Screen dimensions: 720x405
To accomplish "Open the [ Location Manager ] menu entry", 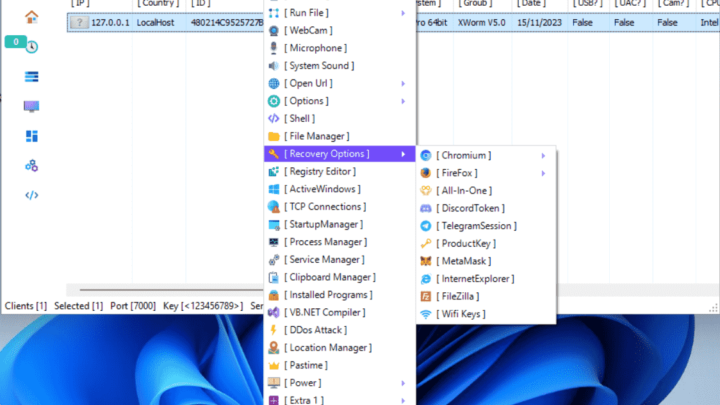I will pyautogui.click(x=340, y=348).
